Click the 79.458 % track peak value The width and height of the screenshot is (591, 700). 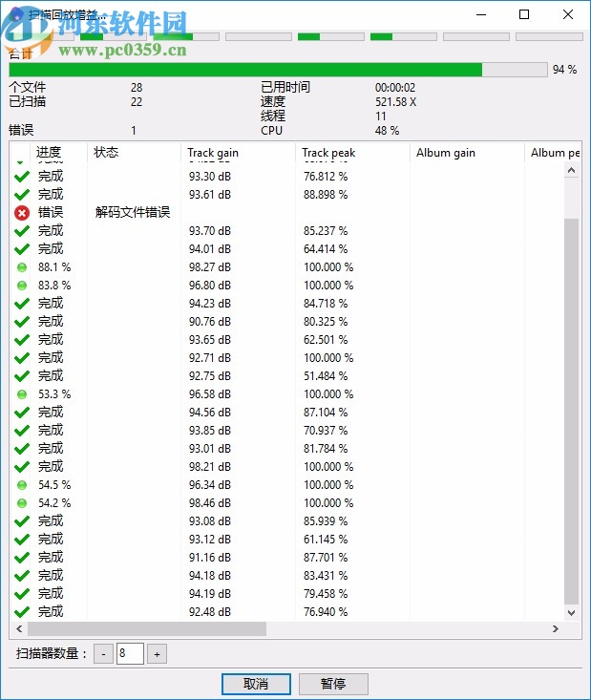coord(326,594)
